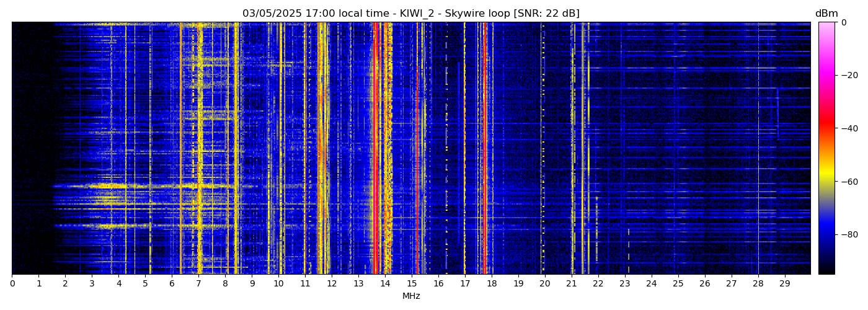Viewport: 868px width, 310px height.
Task: Click the −80 colorbar tick label
Action: click(x=849, y=234)
